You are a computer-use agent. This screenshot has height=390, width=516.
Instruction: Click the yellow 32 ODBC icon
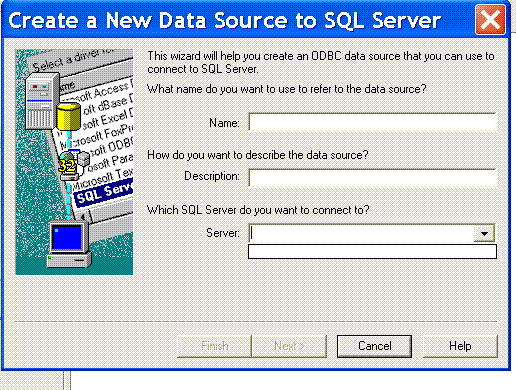[x=67, y=165]
